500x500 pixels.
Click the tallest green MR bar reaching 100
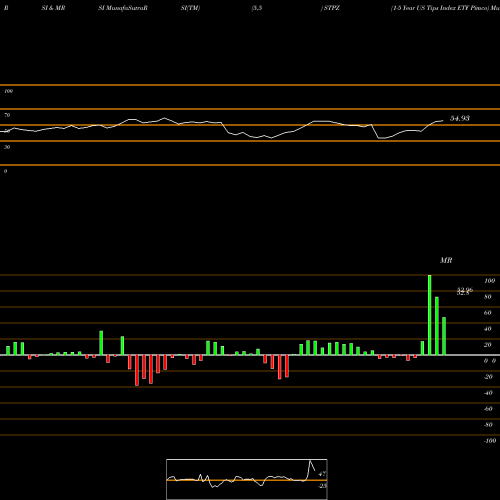tap(430, 315)
